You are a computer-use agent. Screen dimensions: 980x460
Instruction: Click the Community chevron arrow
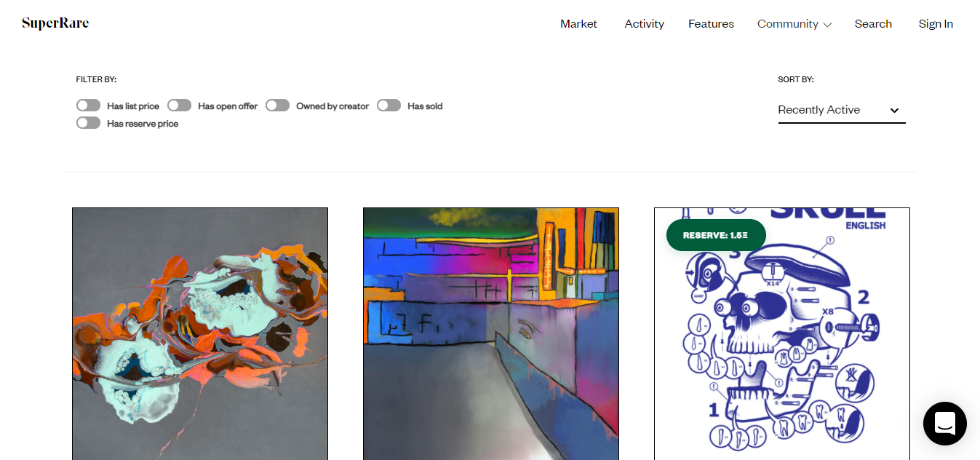827,25
